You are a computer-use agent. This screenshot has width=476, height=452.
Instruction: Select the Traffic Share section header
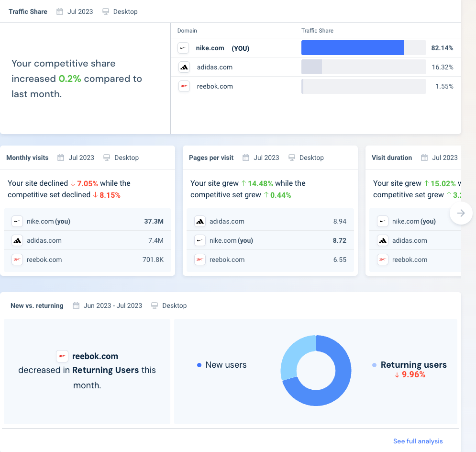pyautogui.click(x=28, y=11)
